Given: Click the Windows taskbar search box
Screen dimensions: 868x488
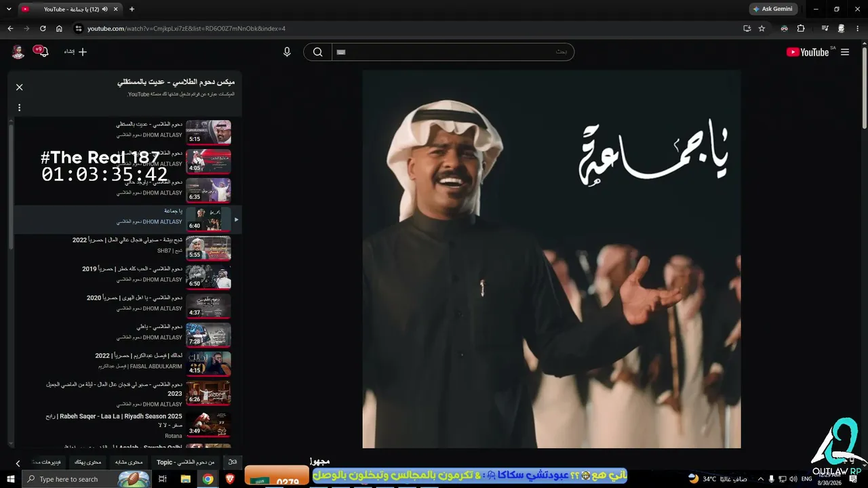Looking at the screenshot, I should click(x=87, y=479).
